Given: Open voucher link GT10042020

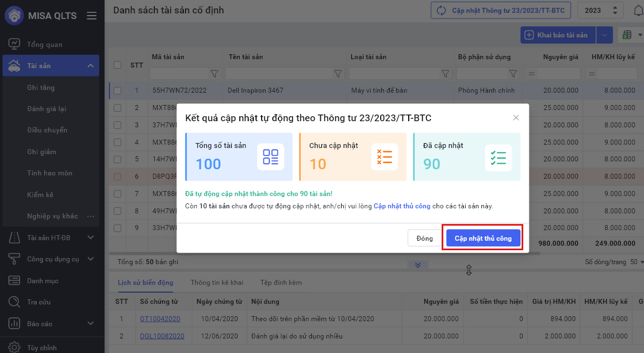Looking at the screenshot, I should (160, 318).
